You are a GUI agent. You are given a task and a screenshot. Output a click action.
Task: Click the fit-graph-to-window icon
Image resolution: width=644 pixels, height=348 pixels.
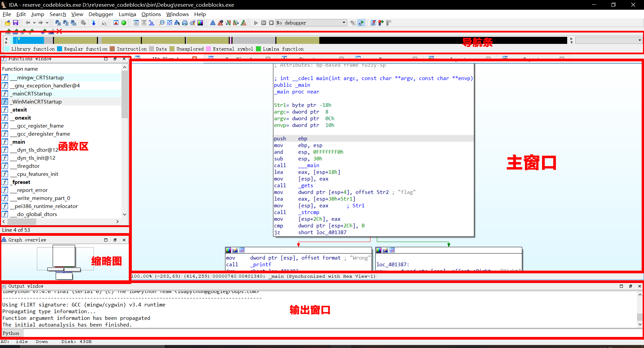pos(169,23)
